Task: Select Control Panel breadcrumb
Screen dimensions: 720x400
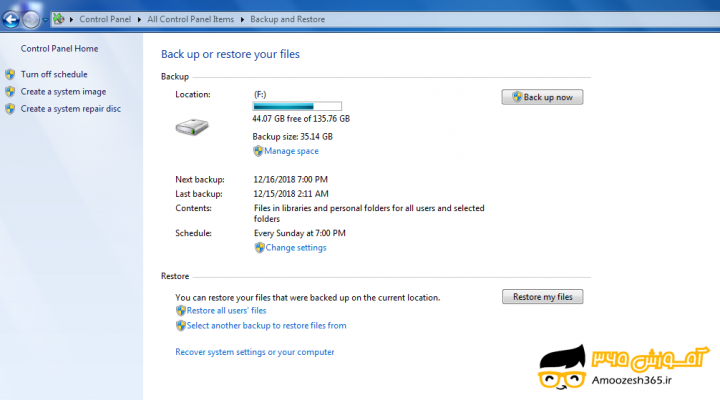Action: 105,19
